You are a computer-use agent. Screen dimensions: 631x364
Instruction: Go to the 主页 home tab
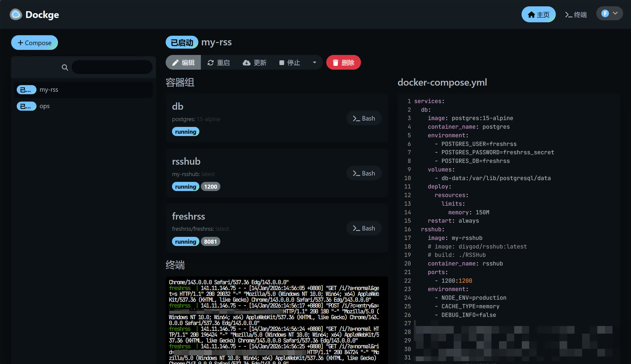(538, 14)
